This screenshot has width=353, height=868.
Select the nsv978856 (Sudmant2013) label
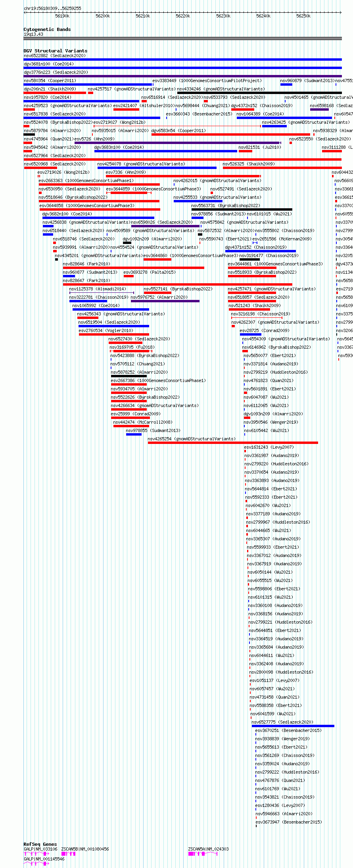coord(218,214)
